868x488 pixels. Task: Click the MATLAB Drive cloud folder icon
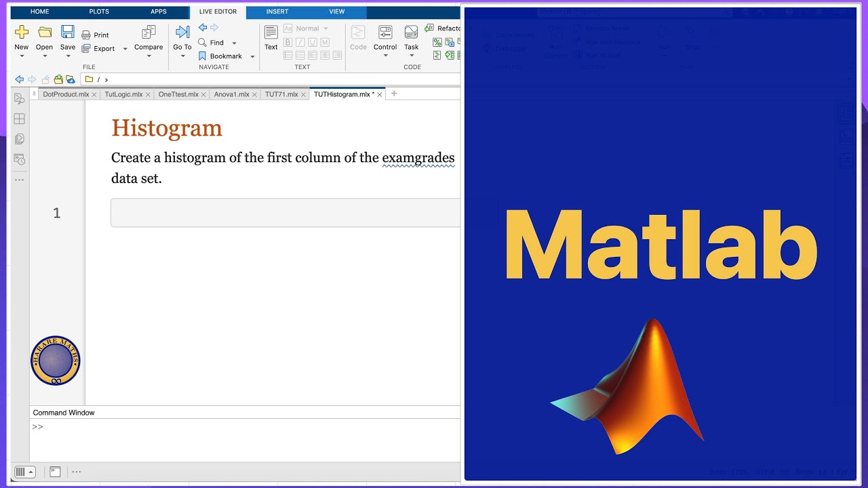71,79
